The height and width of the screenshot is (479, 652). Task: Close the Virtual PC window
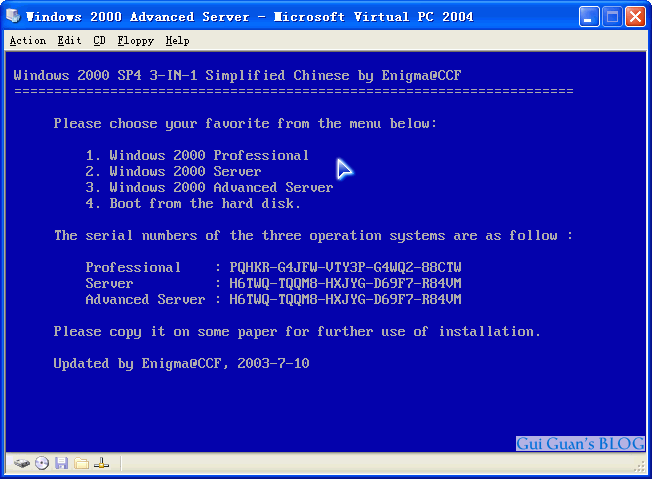(635, 17)
